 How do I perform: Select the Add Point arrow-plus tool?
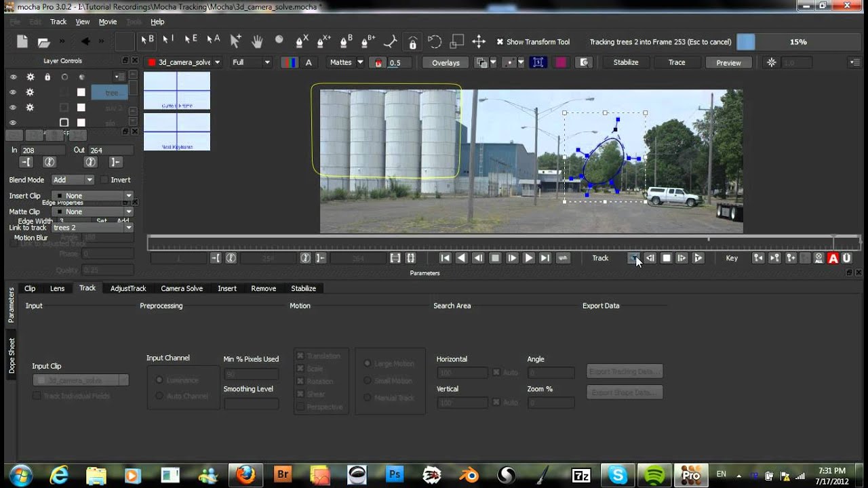pos(235,41)
